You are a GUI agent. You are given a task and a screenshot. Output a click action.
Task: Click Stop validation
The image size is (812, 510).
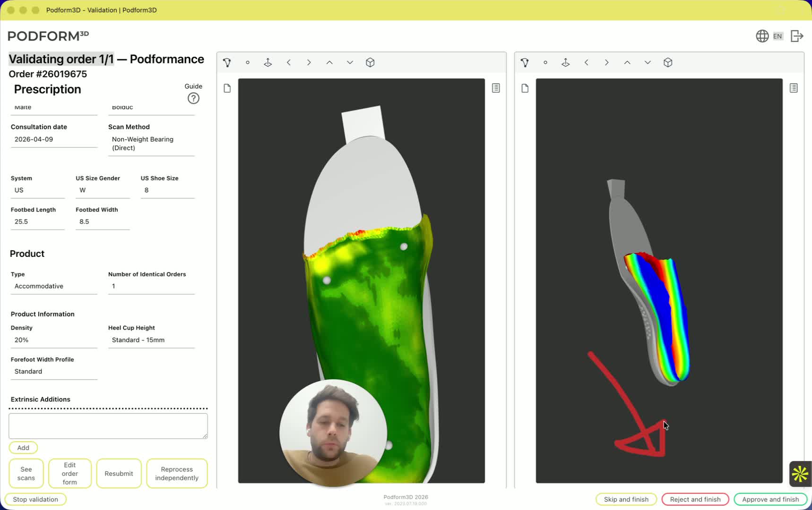point(35,499)
